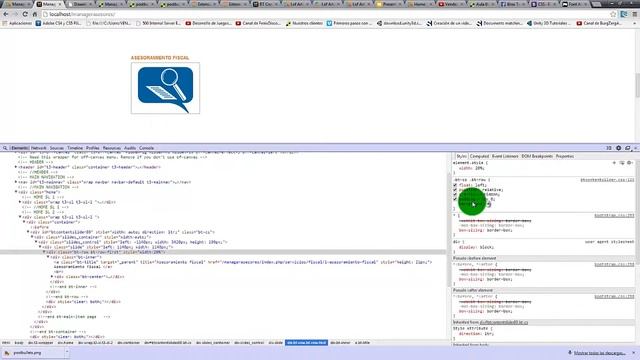Click the browser forward arrow
Screen dimensions: 640x360
(x=16, y=14)
